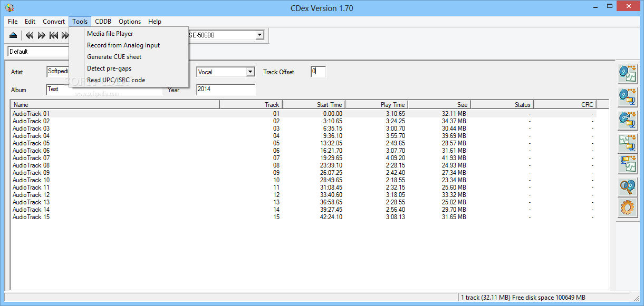Expand the Vocal genre dropdown

pos(250,72)
